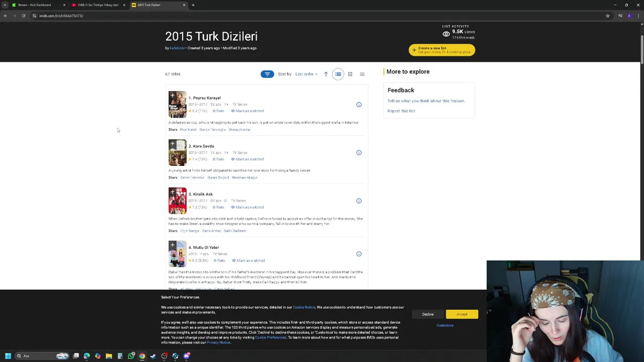Open Discord from the taskbar

(186, 356)
